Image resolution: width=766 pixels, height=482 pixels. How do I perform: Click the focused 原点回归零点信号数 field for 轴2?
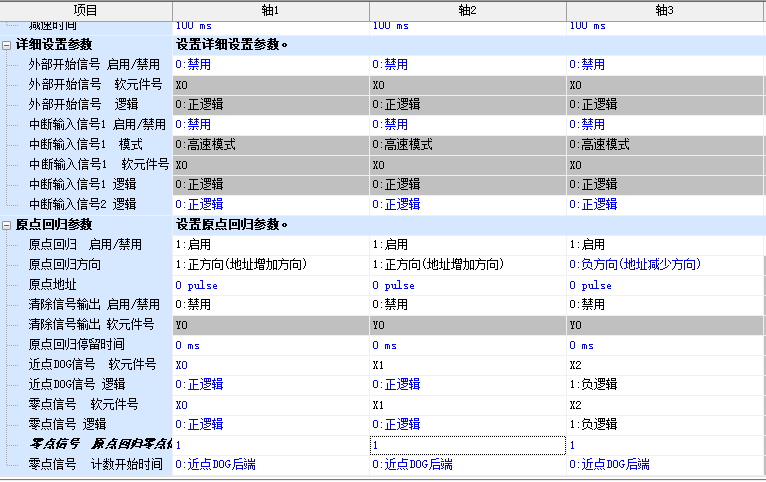point(468,445)
